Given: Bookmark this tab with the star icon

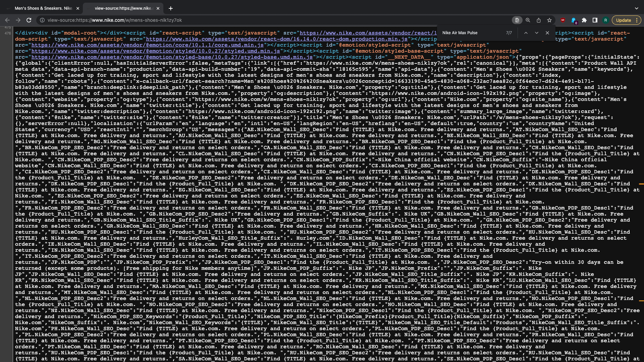Looking at the screenshot, I should (549, 20).
